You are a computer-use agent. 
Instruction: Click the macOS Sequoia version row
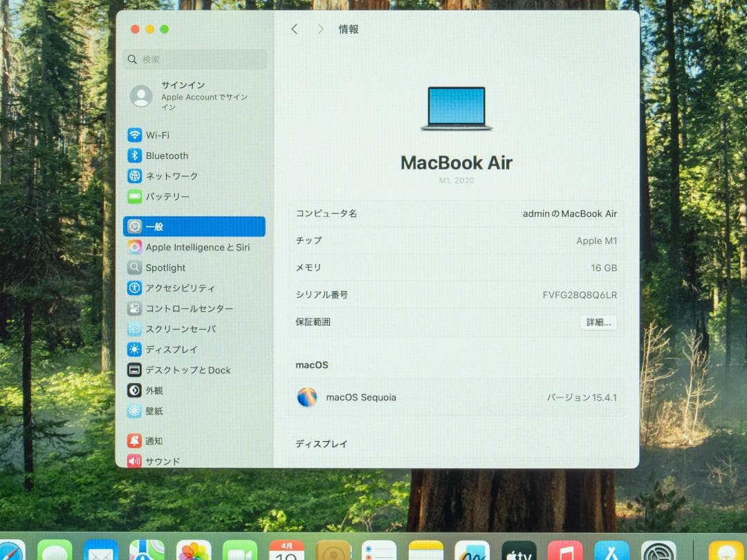456,397
